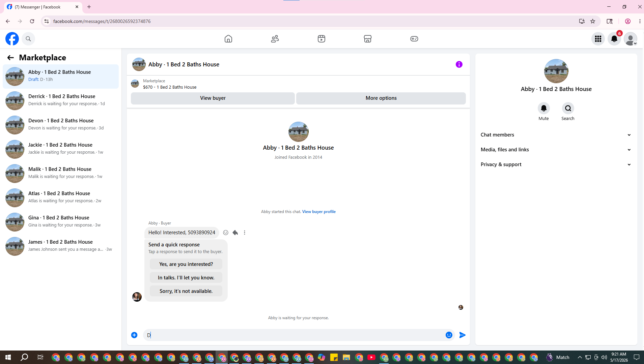This screenshot has height=364, width=644.
Task: Click the message text input field
Action: (293, 335)
